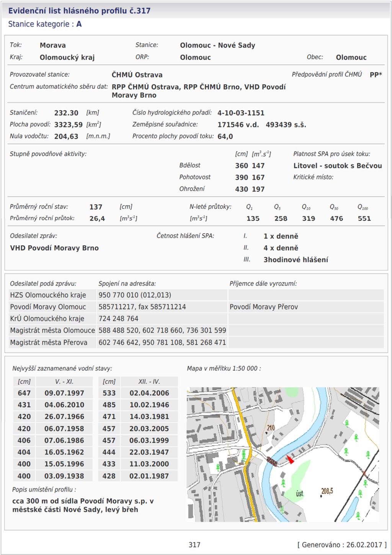Select the "KrÚ Olomouckého kraje" row
Viewport: 392px width, 555px height.
196,319
